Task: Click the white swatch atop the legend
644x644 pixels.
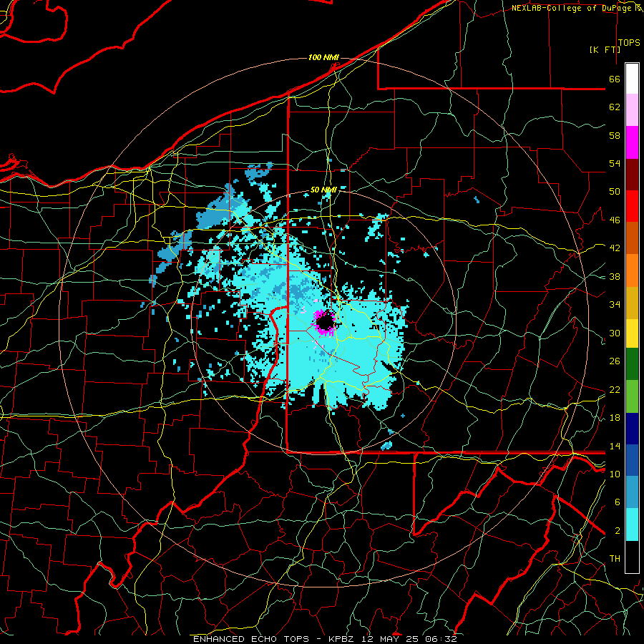Action: click(x=632, y=79)
